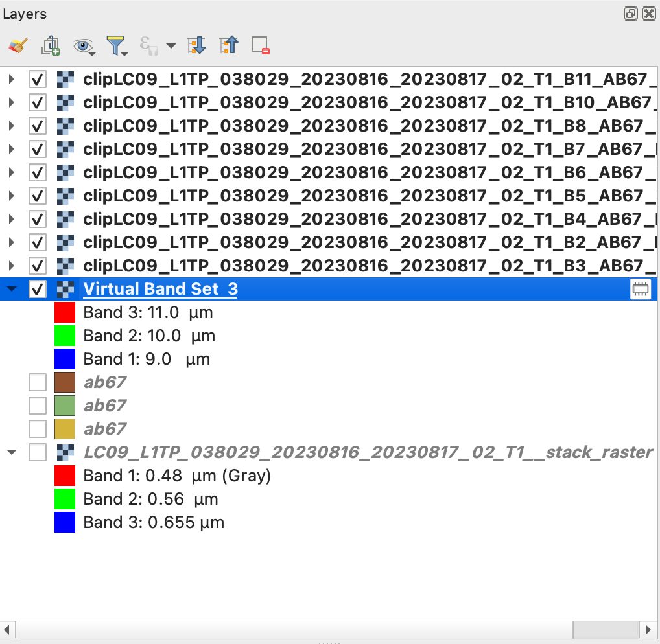Click the raster icon of B10 layer
This screenshot has width=660, height=644.
click(65, 102)
